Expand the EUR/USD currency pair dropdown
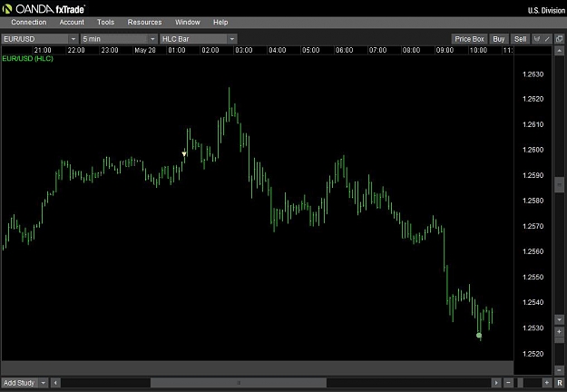 (x=73, y=39)
